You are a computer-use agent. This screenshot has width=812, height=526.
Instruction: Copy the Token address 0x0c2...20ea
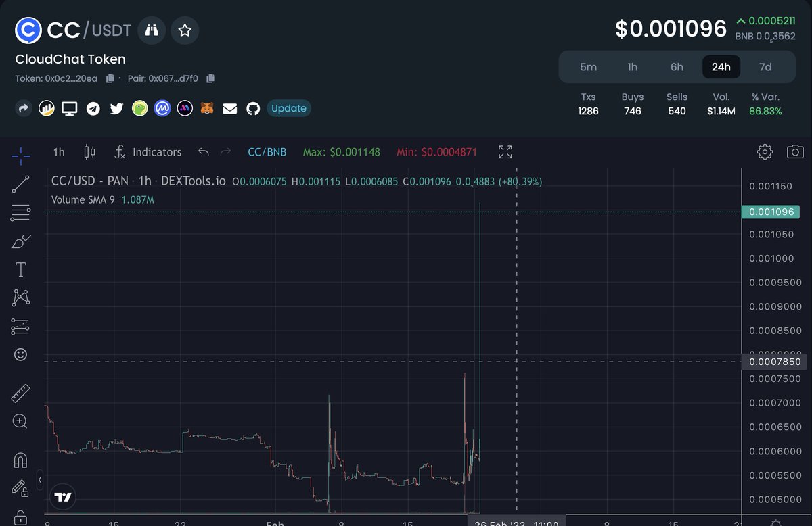coord(110,78)
